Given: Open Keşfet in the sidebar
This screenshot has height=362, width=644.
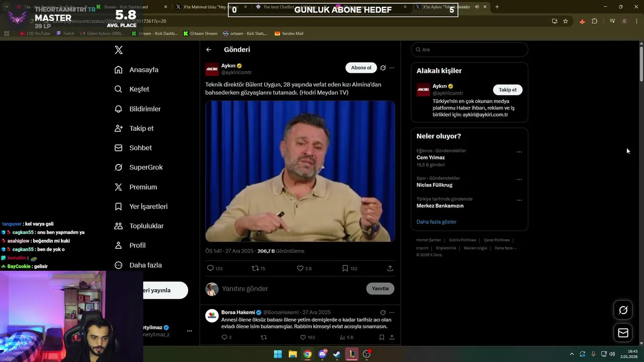Looking at the screenshot, I should [132, 89].
